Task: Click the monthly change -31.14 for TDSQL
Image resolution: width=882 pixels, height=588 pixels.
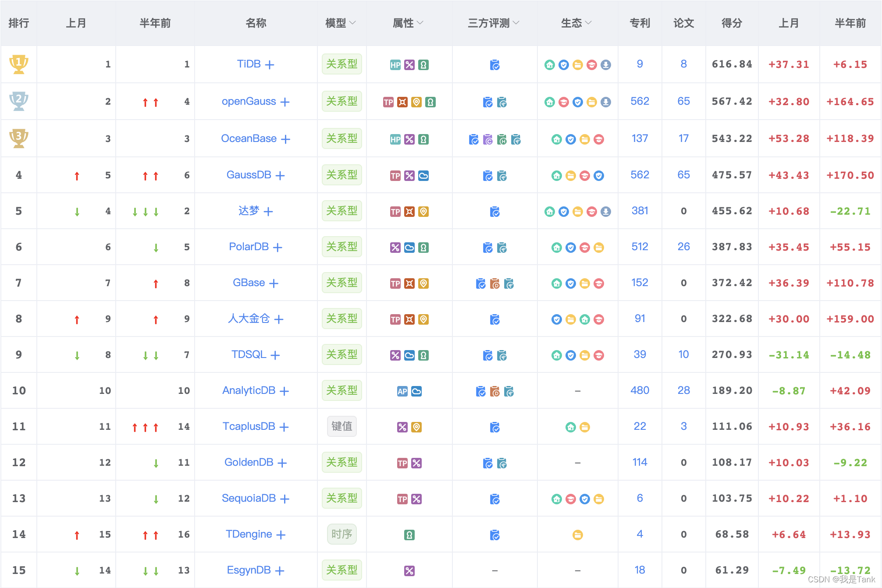Action: [789, 355]
